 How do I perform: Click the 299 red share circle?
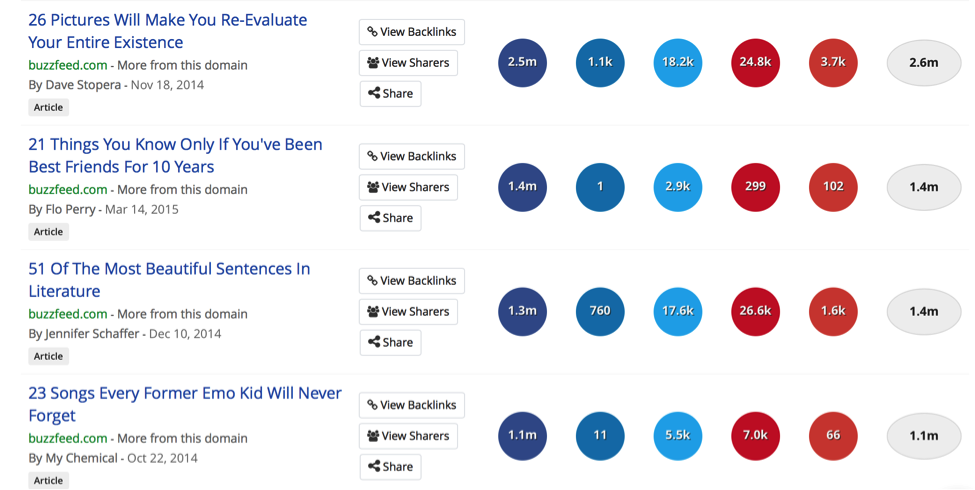(x=755, y=186)
